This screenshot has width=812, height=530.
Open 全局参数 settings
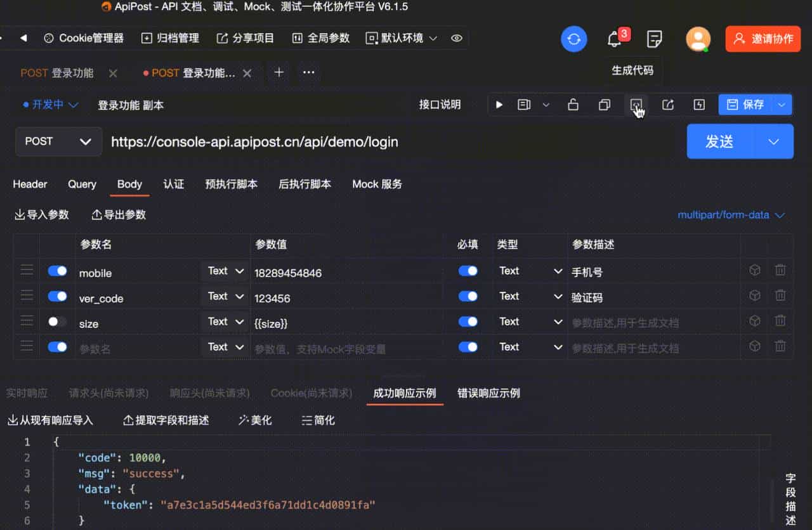coord(320,37)
